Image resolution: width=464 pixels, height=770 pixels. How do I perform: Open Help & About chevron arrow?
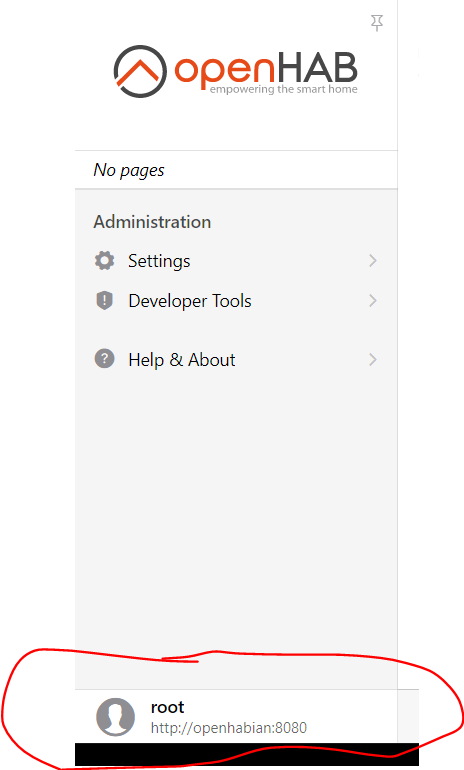point(373,359)
